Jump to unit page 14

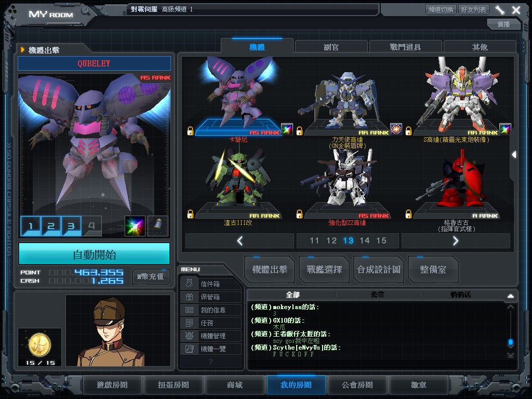click(364, 241)
